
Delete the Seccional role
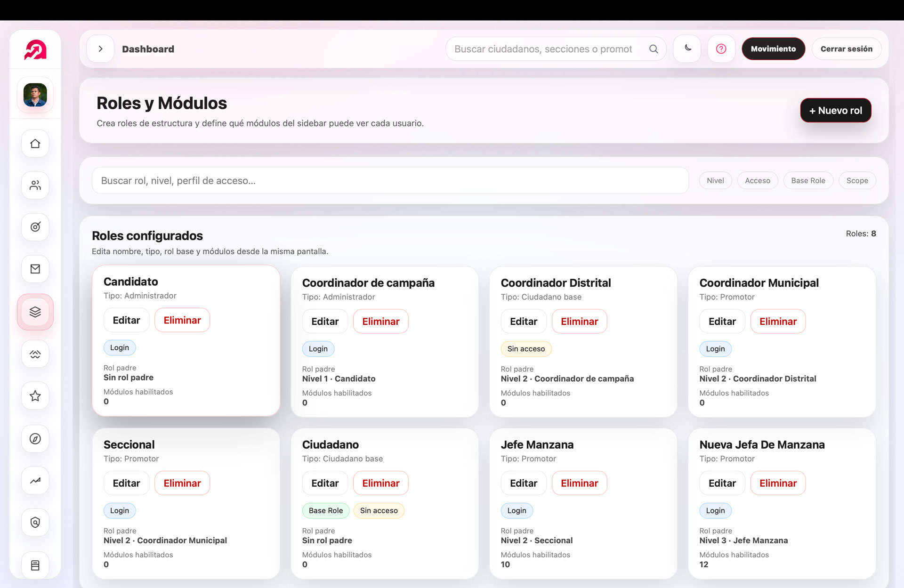(182, 483)
